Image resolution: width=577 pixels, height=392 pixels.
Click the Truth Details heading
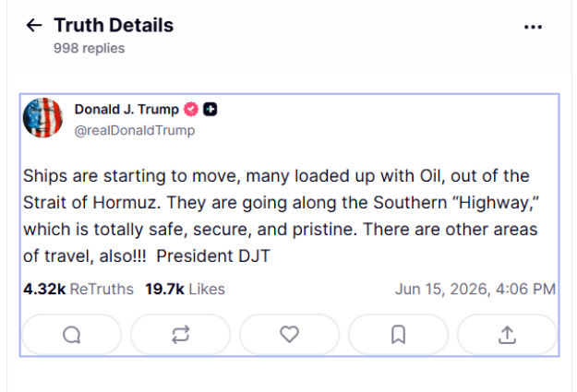click(114, 26)
